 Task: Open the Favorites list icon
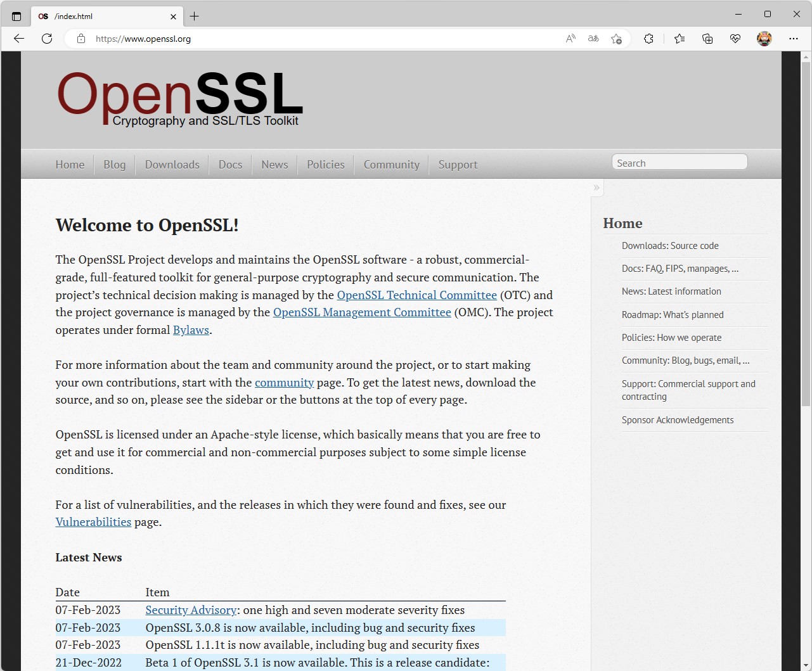click(680, 39)
